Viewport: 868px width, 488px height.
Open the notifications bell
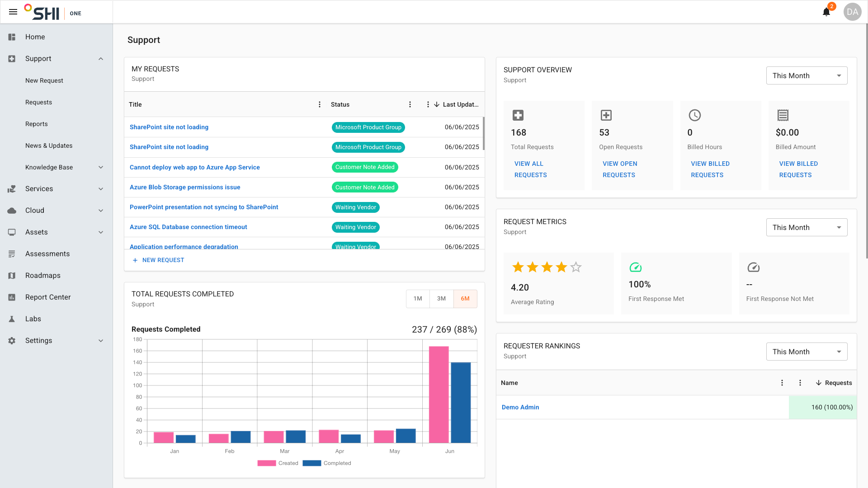(826, 12)
